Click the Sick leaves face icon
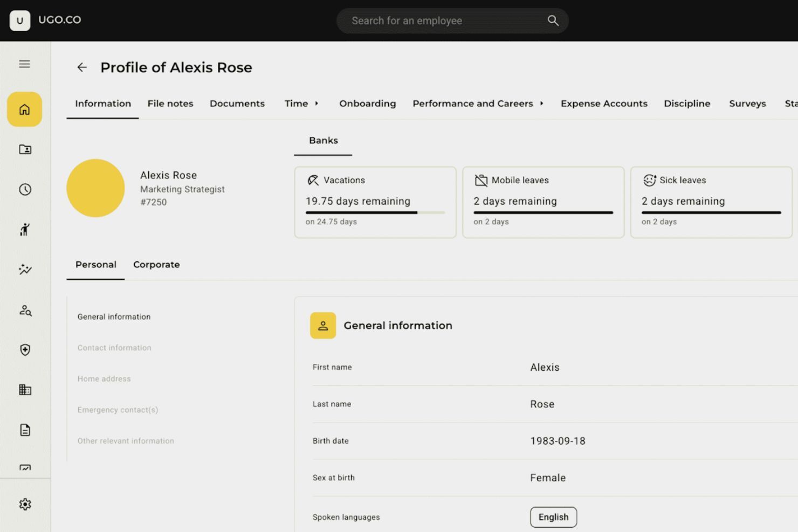 [x=650, y=180]
